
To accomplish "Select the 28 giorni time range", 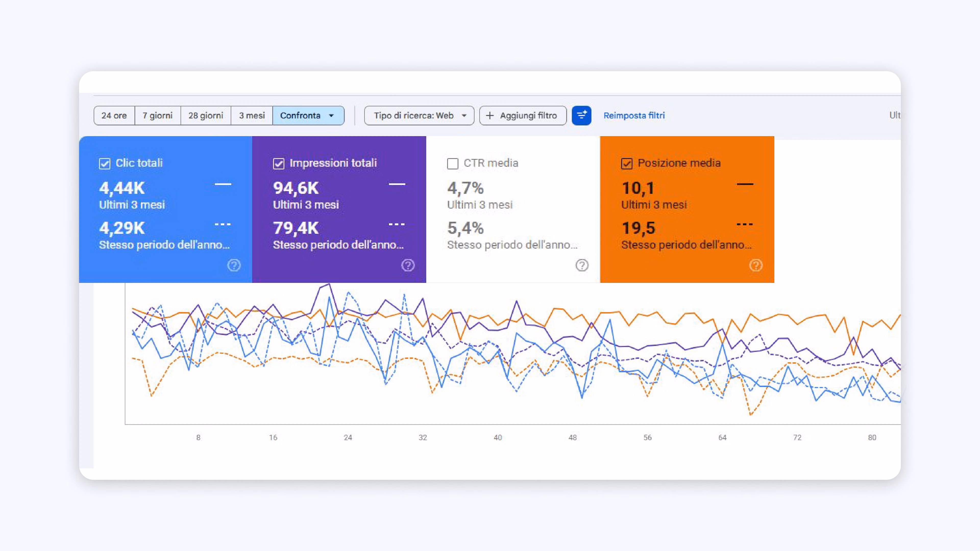I will point(206,115).
